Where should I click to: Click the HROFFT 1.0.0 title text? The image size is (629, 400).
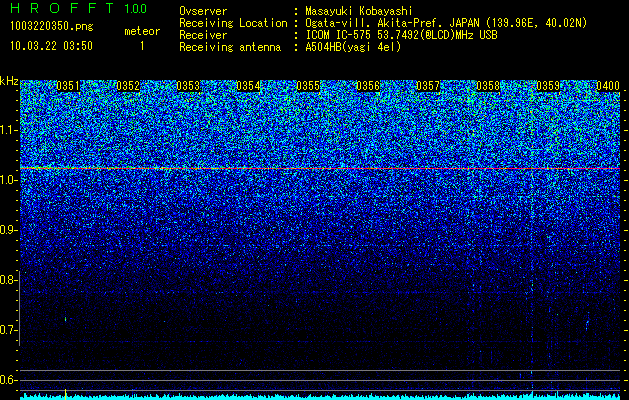tap(79, 9)
